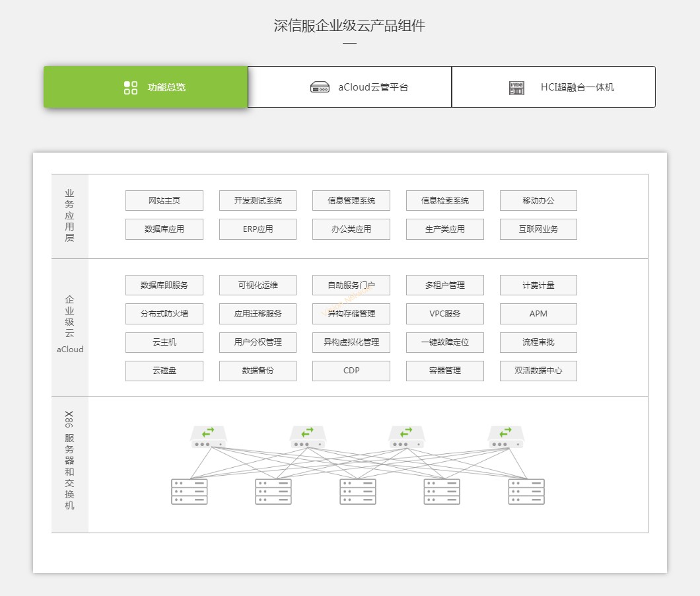Select the second switch icon in the diagram

click(x=306, y=435)
